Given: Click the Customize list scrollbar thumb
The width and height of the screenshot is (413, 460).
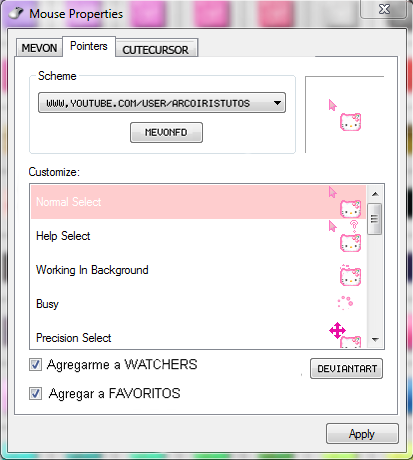Looking at the screenshot, I should pos(375,219).
